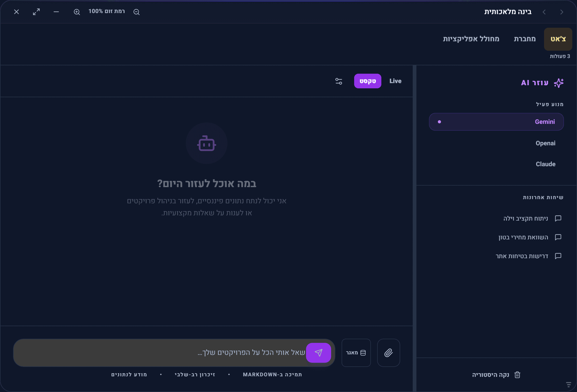Click chat icon beside דרישות בטיחות אתר
This screenshot has width=577, height=392.
point(558,256)
